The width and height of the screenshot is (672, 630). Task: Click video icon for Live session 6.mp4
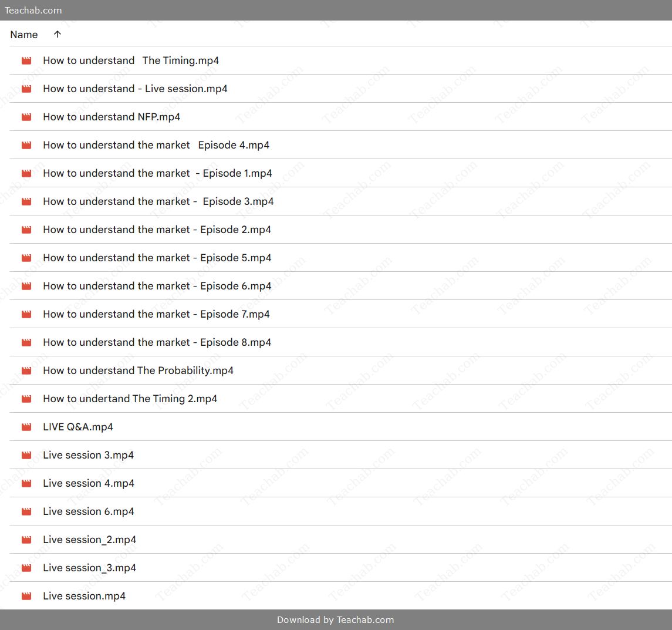point(26,511)
